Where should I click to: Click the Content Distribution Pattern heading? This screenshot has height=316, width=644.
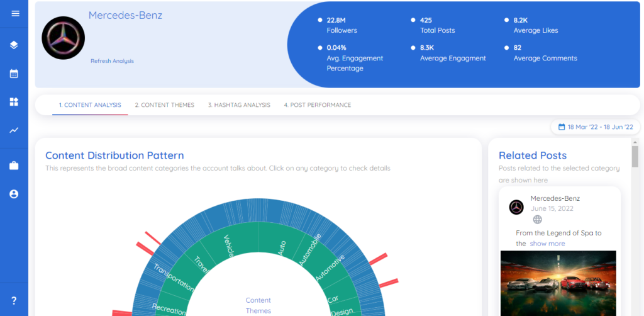coord(114,155)
